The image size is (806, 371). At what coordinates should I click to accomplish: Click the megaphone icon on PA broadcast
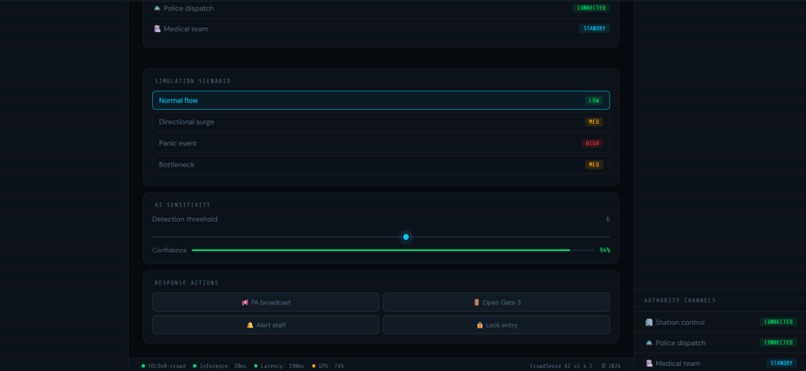pyautogui.click(x=245, y=303)
